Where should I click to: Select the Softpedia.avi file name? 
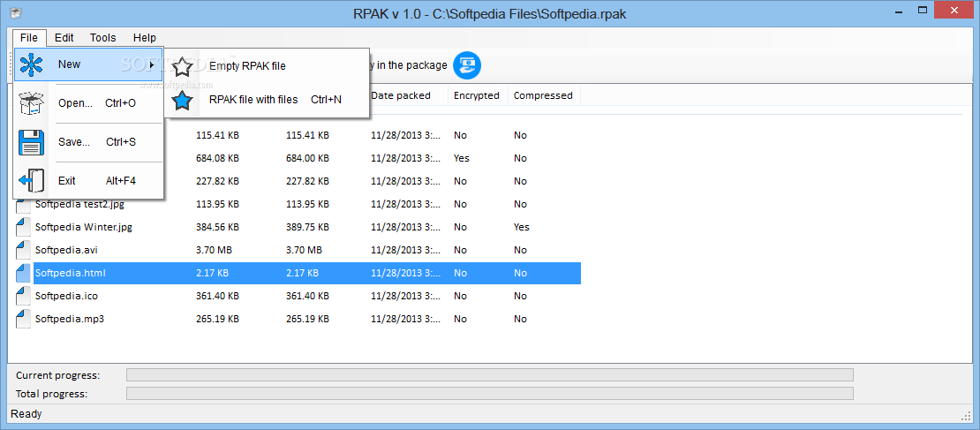click(x=66, y=250)
